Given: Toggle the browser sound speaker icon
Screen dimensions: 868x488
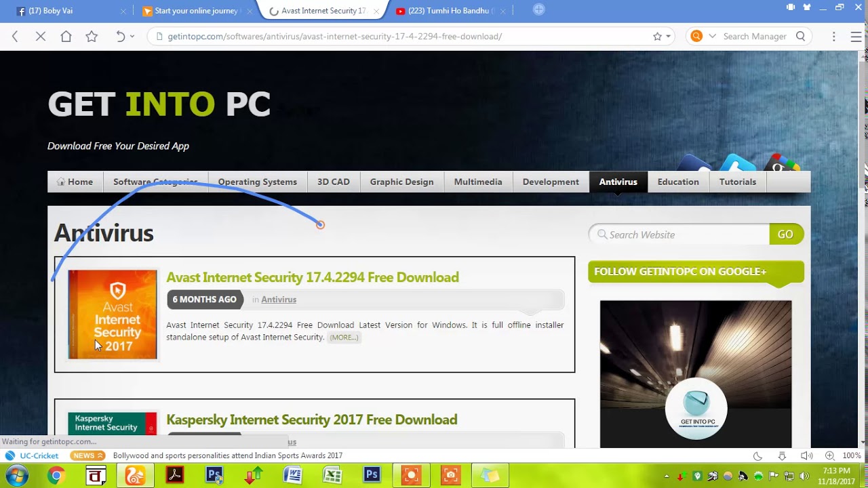Looking at the screenshot, I should tap(806, 456).
